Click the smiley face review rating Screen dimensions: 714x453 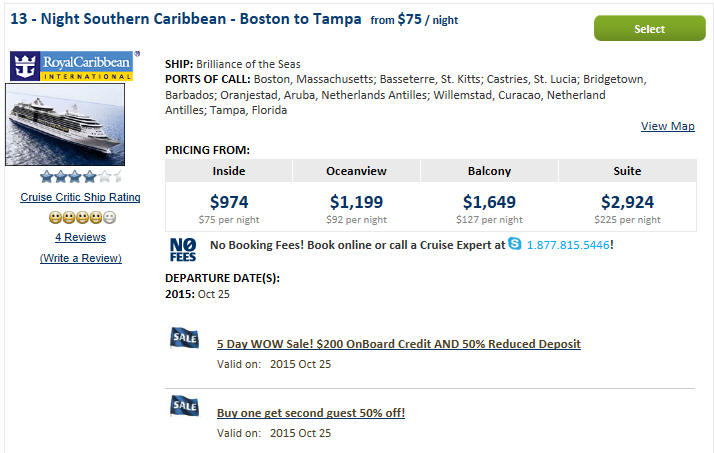tap(82, 218)
